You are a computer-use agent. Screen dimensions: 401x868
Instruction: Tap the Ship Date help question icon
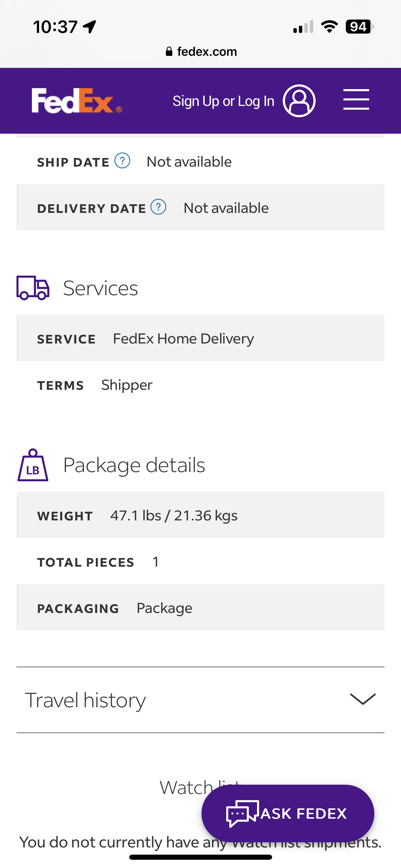pos(122,161)
